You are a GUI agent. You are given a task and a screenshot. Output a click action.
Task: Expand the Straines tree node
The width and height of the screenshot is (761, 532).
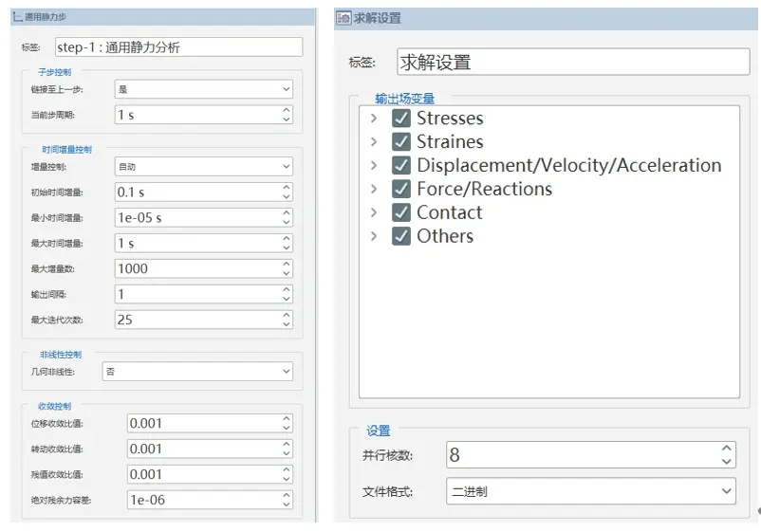pyautogui.click(x=373, y=141)
